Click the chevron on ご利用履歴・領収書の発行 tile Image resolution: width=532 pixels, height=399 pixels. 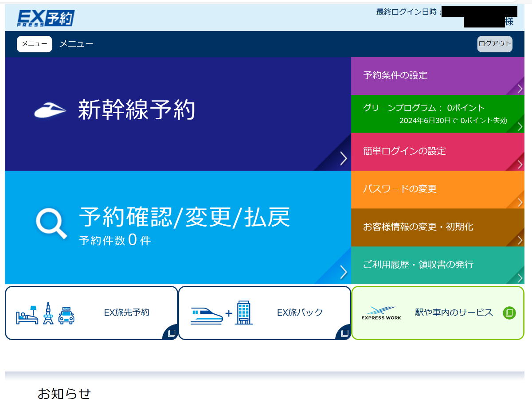(x=520, y=278)
